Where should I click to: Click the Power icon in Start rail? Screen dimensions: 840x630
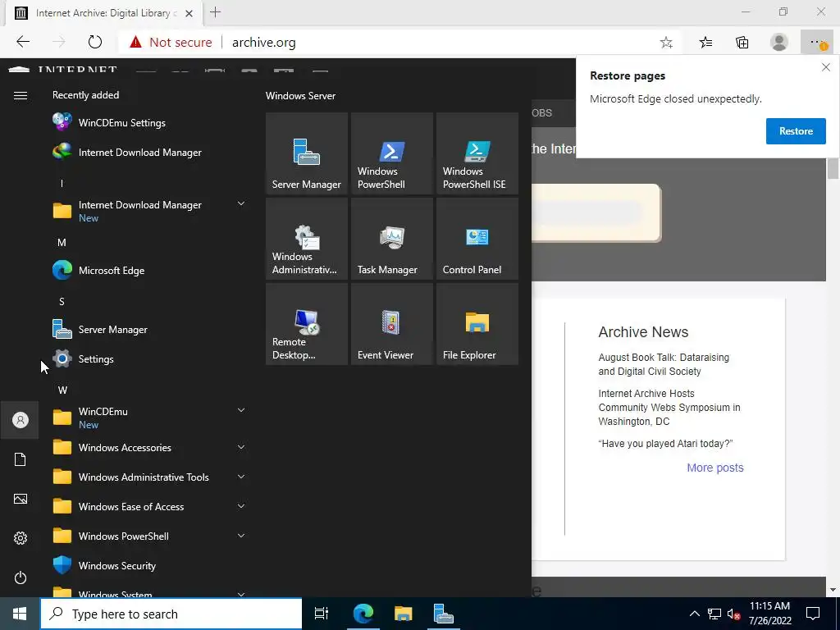pyautogui.click(x=21, y=577)
